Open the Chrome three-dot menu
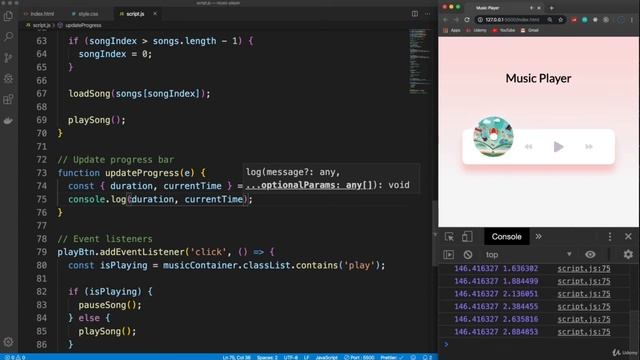This screenshot has height=360, width=640. (x=631, y=20)
